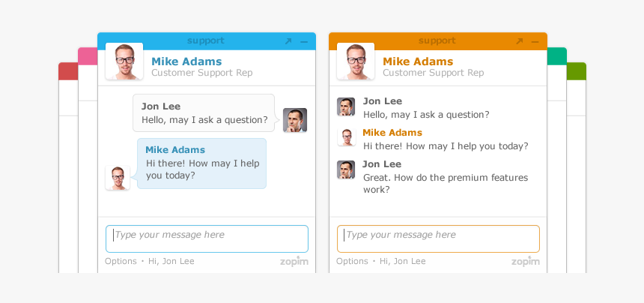
Task: Pop out the orange chat window arrow icon
Action: point(520,41)
